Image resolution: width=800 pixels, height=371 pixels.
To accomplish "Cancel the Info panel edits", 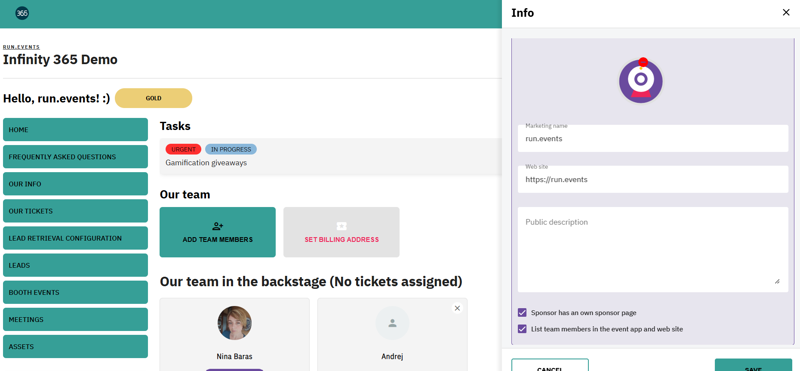I will (550, 364).
